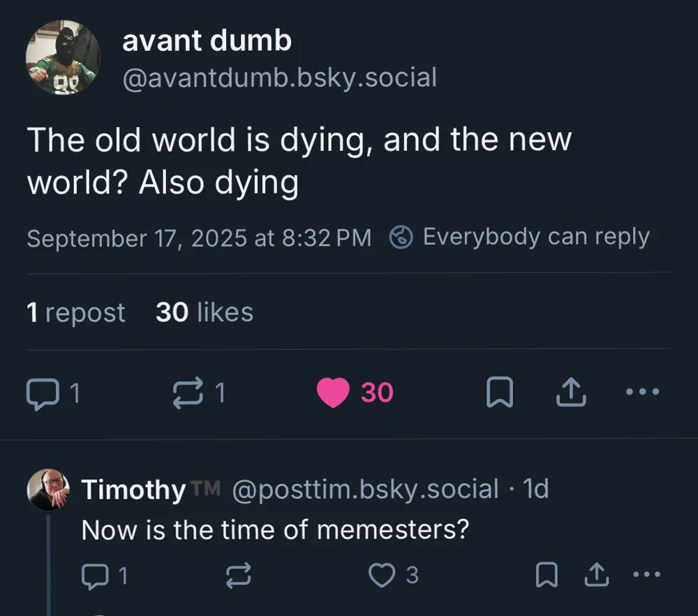This screenshot has width=698, height=616.
Task: Open more options for main post
Action: pos(642,393)
